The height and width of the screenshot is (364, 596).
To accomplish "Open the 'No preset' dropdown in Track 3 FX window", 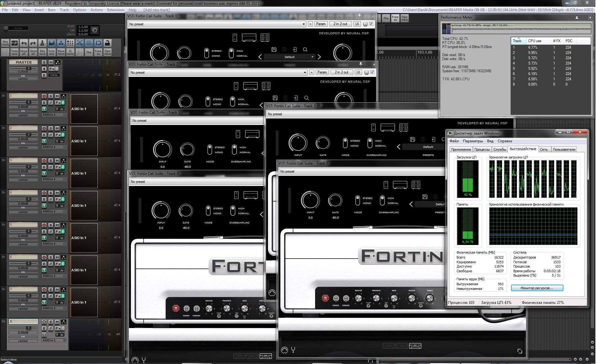I will click(197, 121).
